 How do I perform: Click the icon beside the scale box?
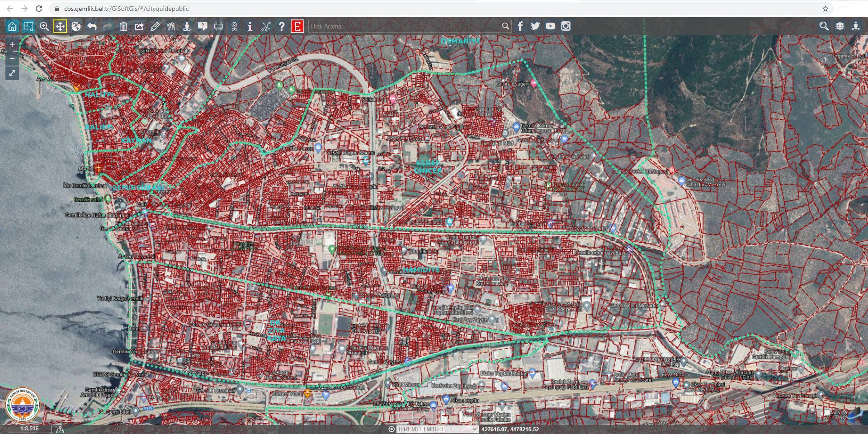tap(60, 429)
